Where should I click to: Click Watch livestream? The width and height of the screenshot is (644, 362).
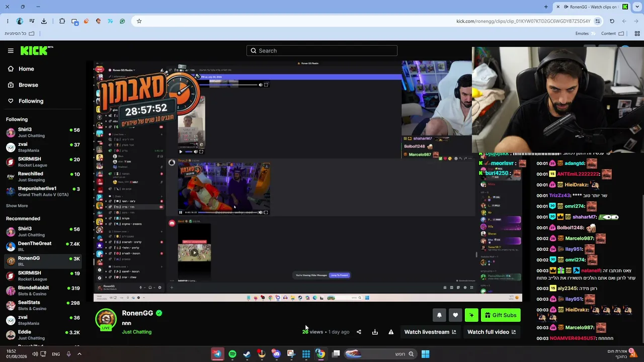tap(430, 332)
